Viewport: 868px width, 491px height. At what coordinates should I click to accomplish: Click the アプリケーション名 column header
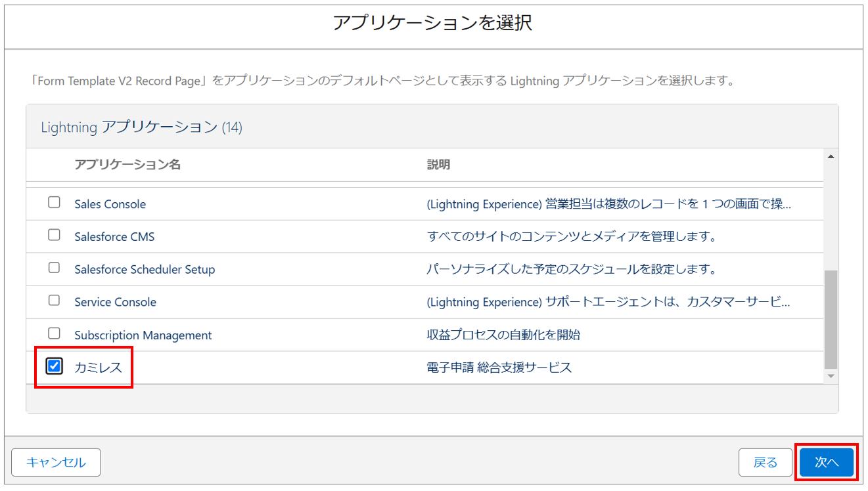click(127, 165)
